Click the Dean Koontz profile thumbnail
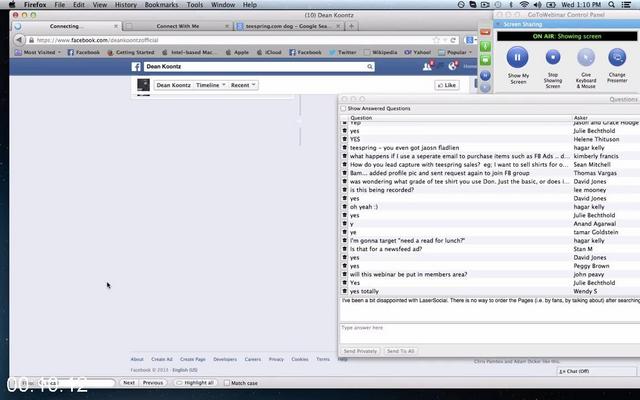The image size is (640, 400). (143, 85)
